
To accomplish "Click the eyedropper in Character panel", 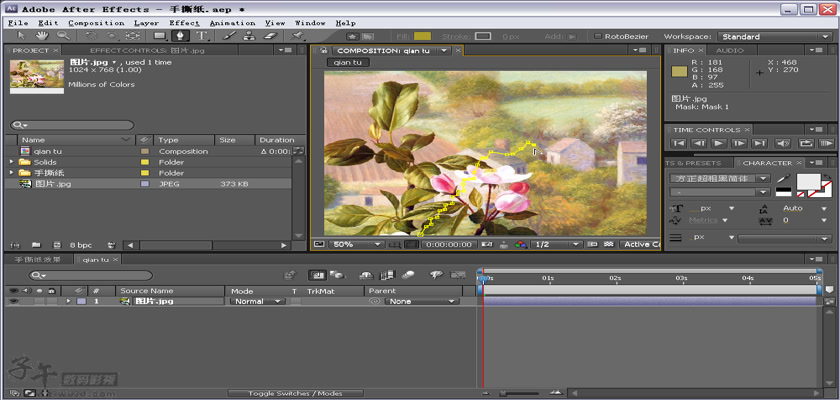I will [x=782, y=178].
